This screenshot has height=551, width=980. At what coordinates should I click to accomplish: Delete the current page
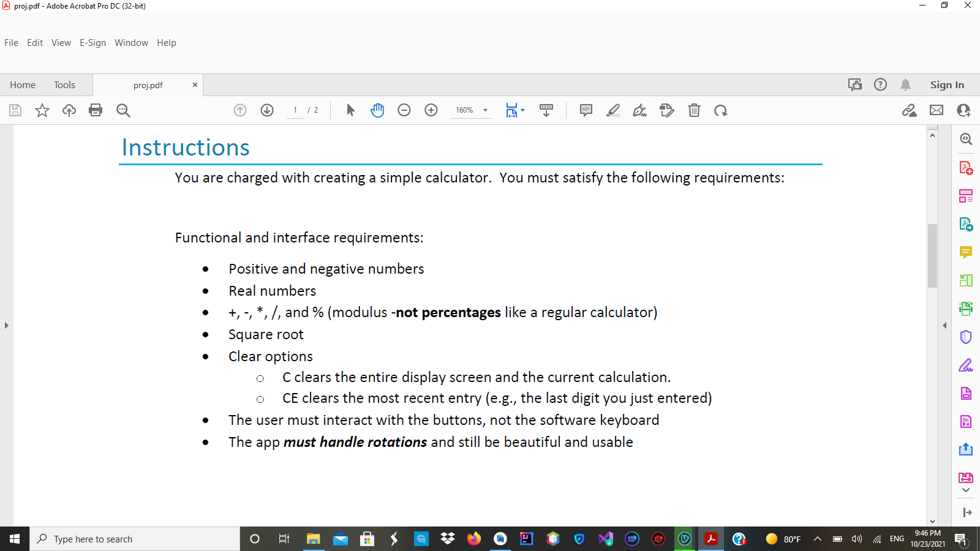tap(694, 110)
